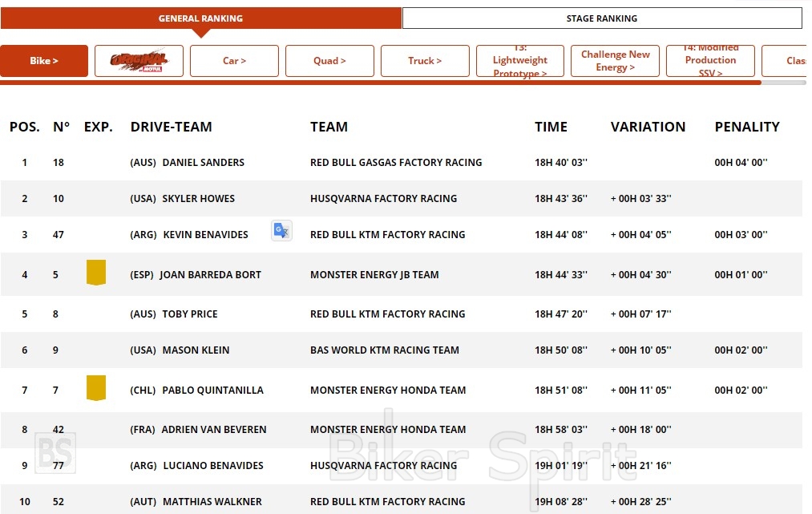Click the yellow flag icon for Pablo Quintanilla
This screenshot has height=514, width=812.
point(96,388)
